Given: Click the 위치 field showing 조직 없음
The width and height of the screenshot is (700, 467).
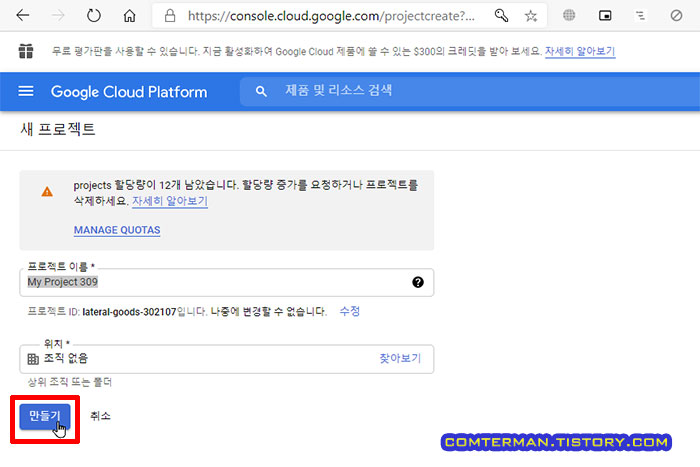Looking at the screenshot, I should (227, 359).
